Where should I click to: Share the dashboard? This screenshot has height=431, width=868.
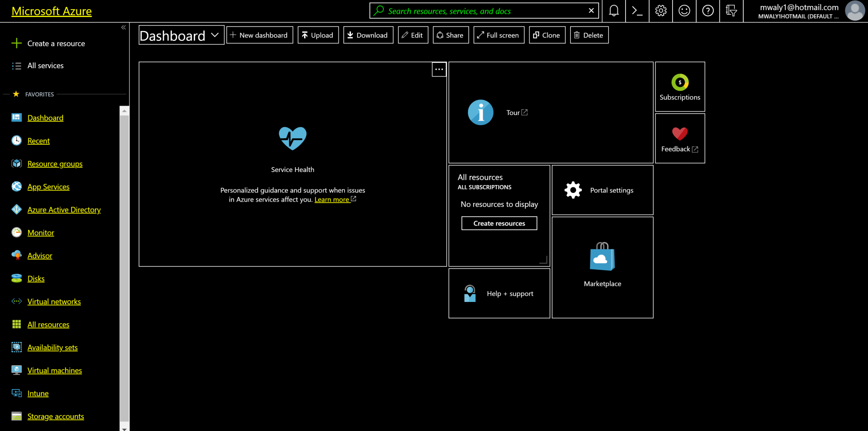click(x=451, y=35)
